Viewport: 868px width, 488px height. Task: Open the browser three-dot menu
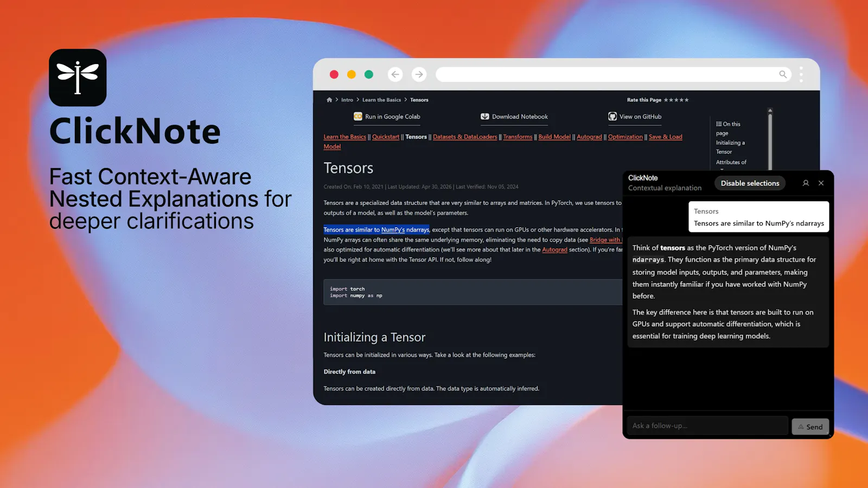(801, 74)
